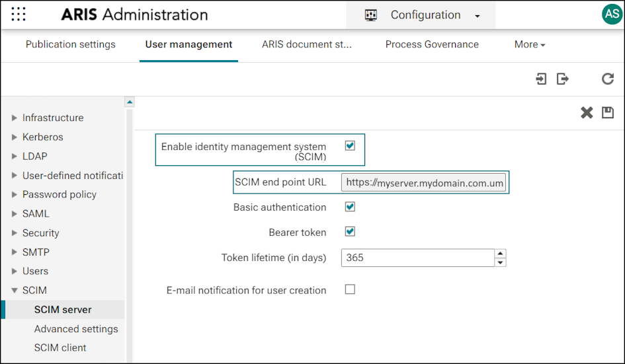Switch to Publication settings tab
This screenshot has width=625, height=364.
71,44
